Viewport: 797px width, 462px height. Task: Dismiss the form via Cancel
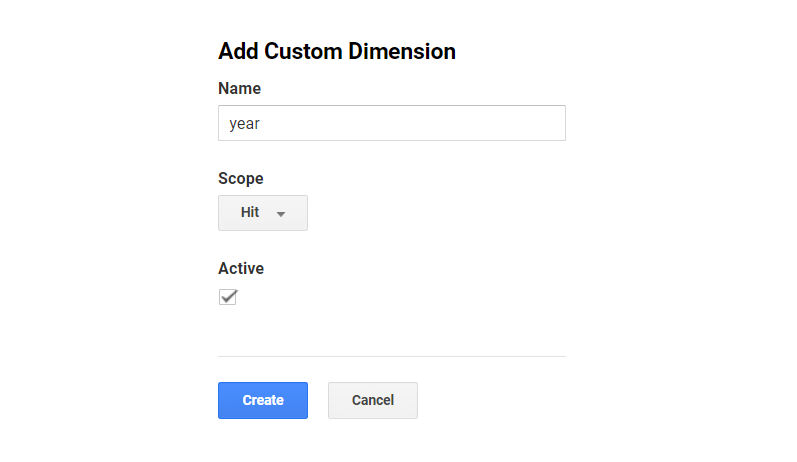tap(373, 401)
